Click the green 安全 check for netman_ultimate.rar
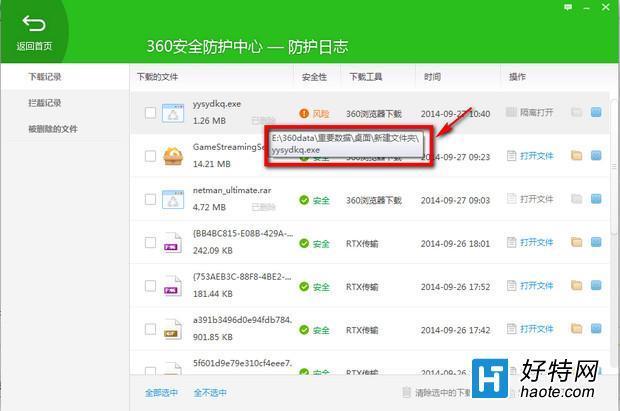The image size is (620, 411). 304,200
